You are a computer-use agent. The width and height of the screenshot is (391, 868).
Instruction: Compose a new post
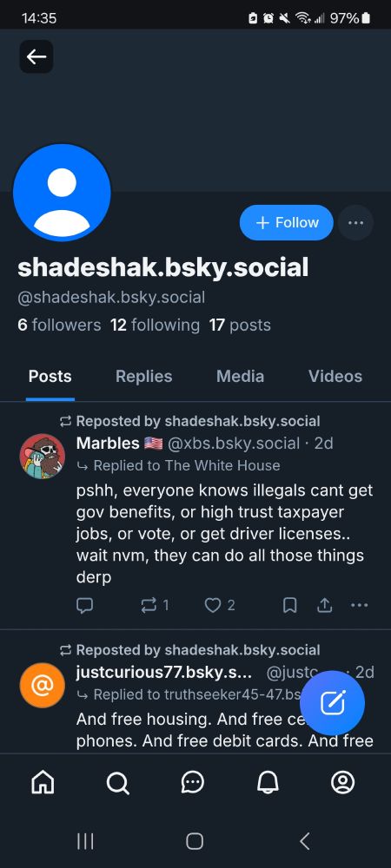point(332,703)
